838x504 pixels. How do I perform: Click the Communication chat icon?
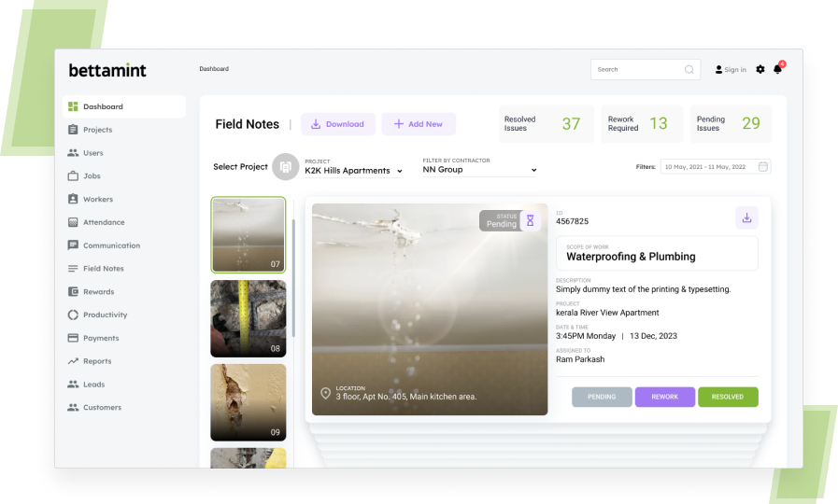73,245
